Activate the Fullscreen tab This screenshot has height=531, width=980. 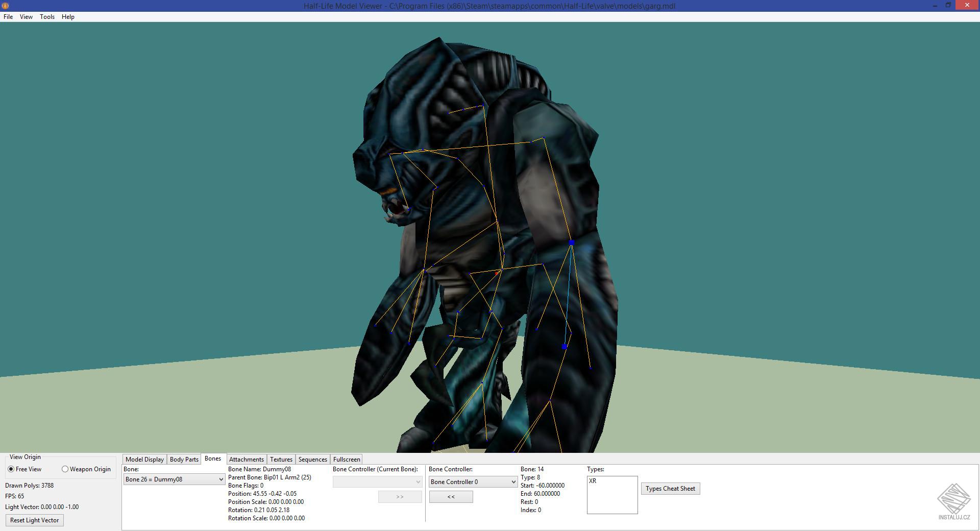click(x=346, y=459)
